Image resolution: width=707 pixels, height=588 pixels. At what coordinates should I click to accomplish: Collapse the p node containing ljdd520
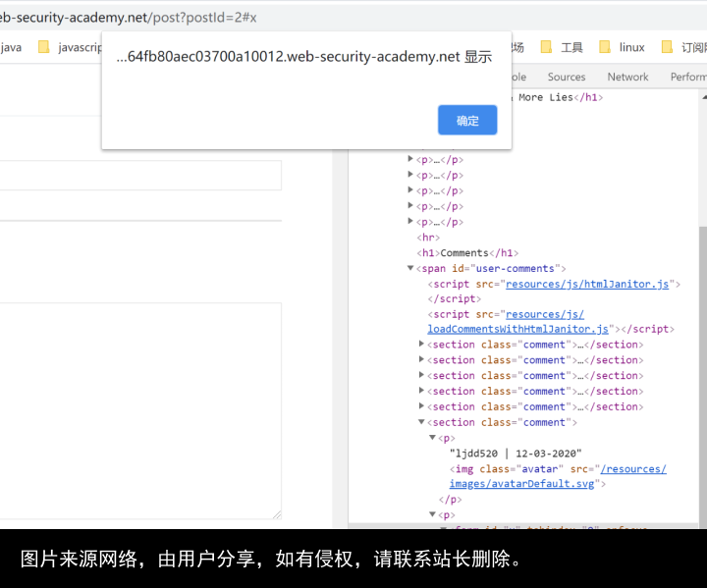pyautogui.click(x=432, y=438)
